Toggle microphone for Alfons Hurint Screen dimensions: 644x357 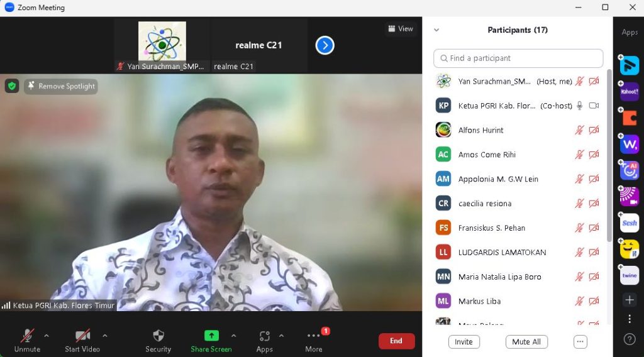pyautogui.click(x=579, y=130)
